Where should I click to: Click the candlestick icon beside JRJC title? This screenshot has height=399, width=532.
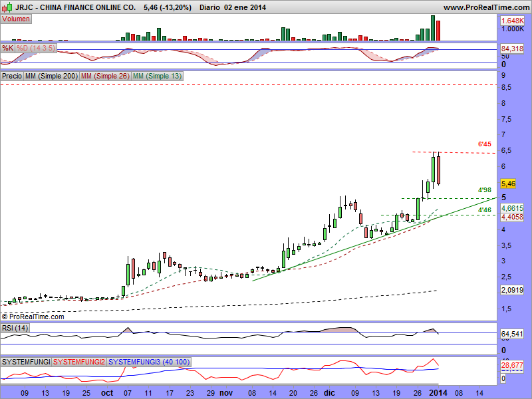(7, 7)
